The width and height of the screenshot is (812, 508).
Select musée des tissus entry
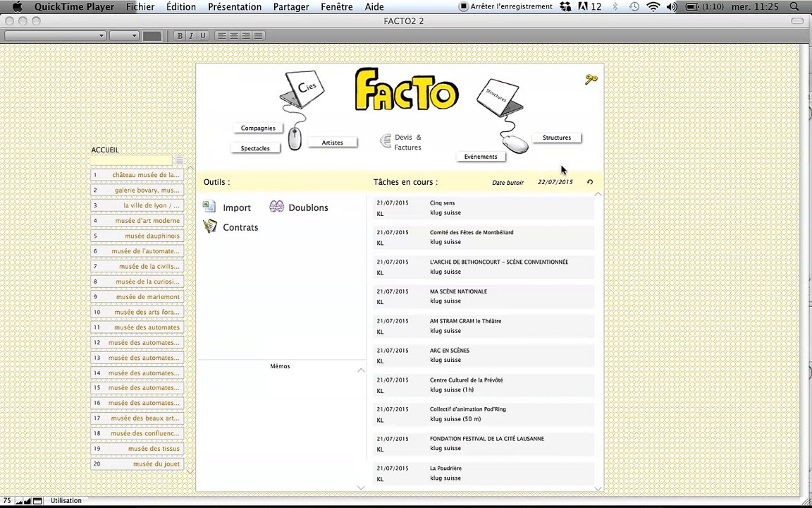tap(137, 449)
